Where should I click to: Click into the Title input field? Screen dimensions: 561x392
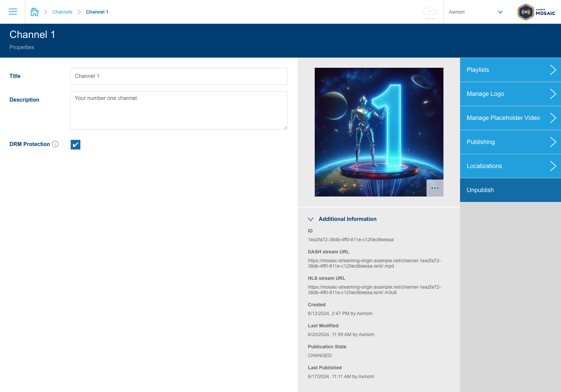coord(179,76)
